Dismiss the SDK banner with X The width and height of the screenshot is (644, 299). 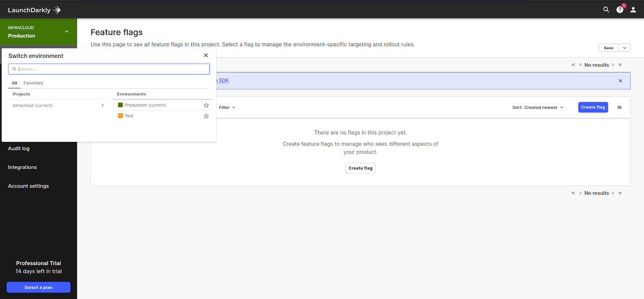[620, 81]
